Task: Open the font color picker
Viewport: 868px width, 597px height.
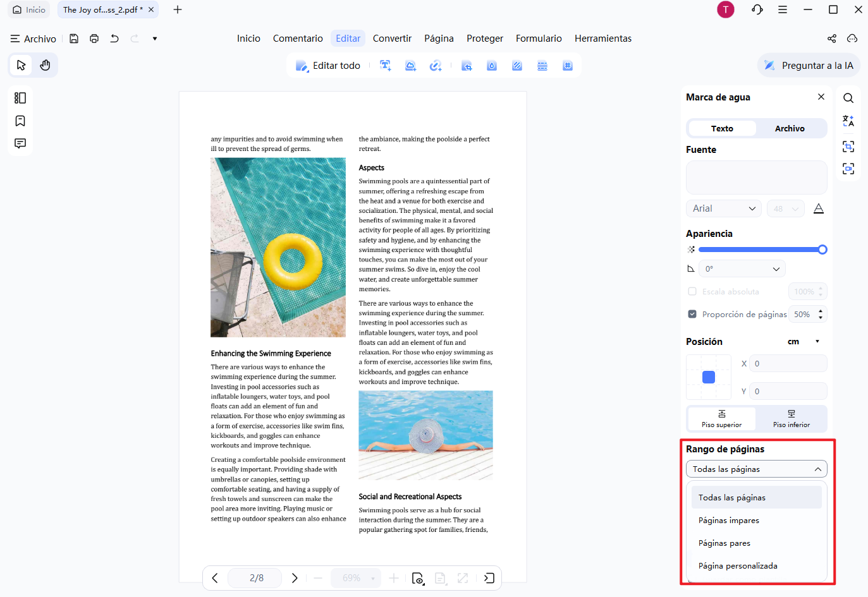Action: point(819,208)
